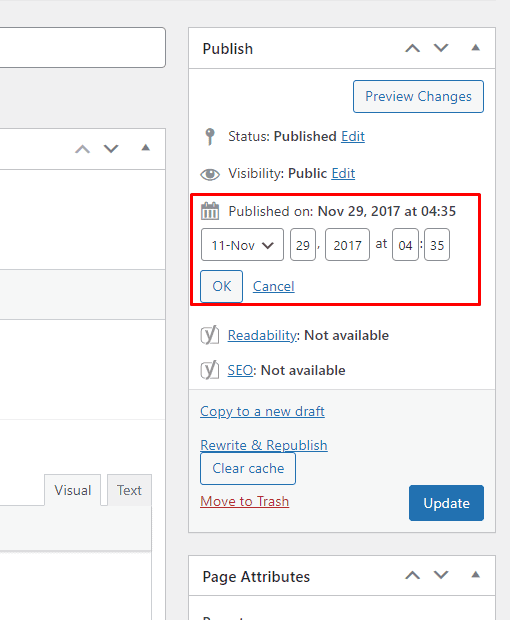
Task: Collapse the Publish panel triangle toggle
Action: (476, 48)
